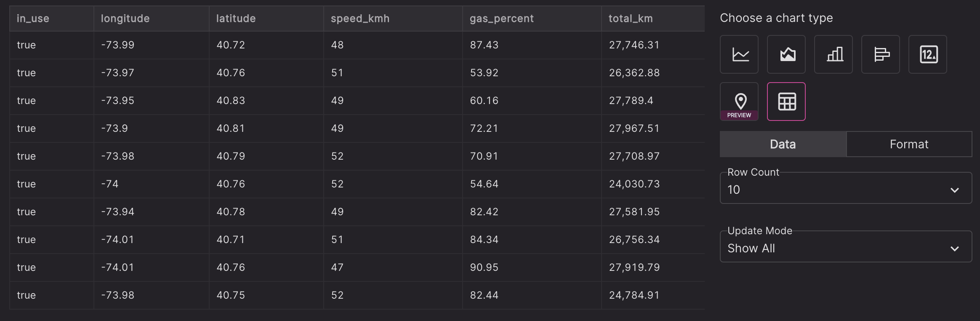
Task: Click the longitude column header
Action: pyautogui.click(x=125, y=19)
